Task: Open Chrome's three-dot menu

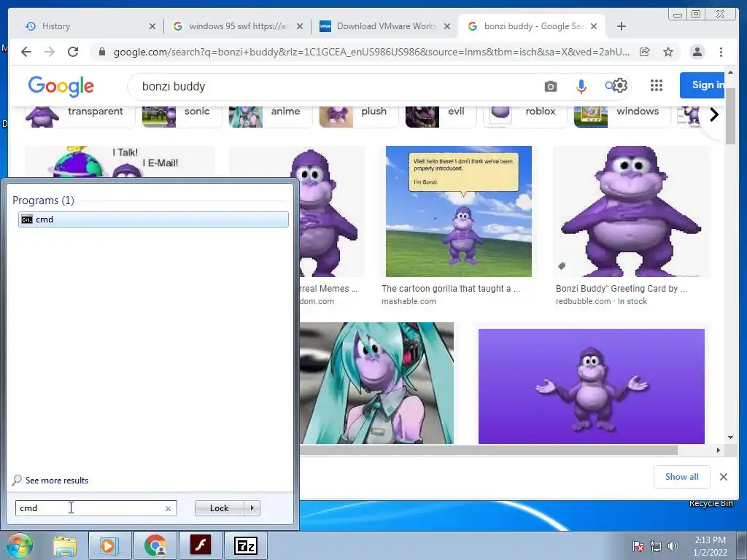Action: coord(721,52)
